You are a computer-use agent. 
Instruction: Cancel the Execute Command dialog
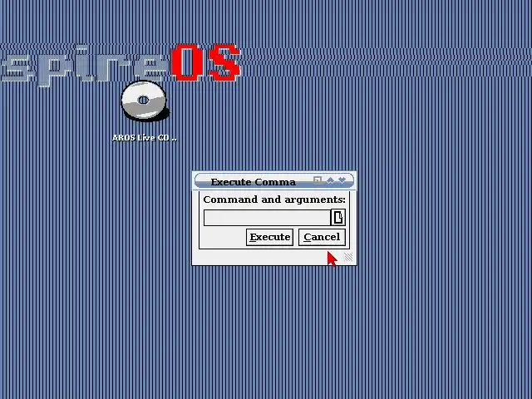[322, 237]
